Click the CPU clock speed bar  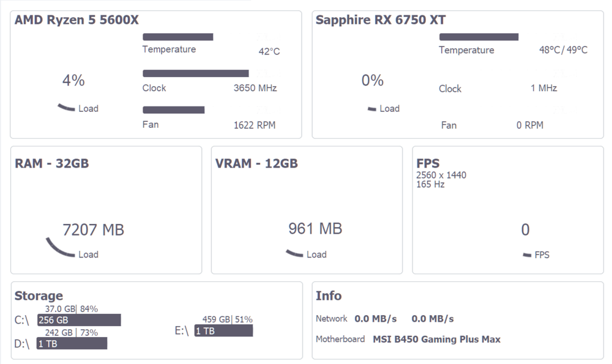click(195, 73)
